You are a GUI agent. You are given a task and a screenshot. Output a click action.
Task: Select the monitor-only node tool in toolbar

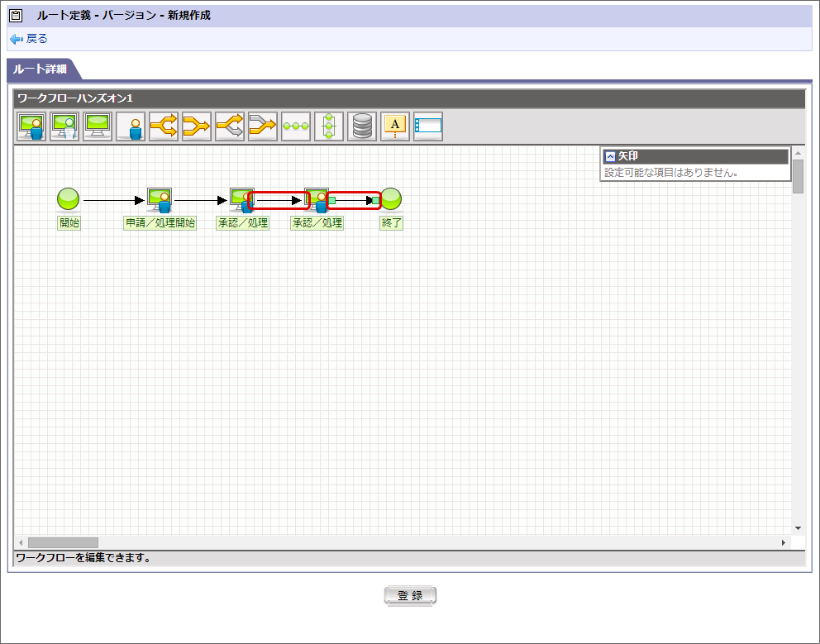pos(98,126)
